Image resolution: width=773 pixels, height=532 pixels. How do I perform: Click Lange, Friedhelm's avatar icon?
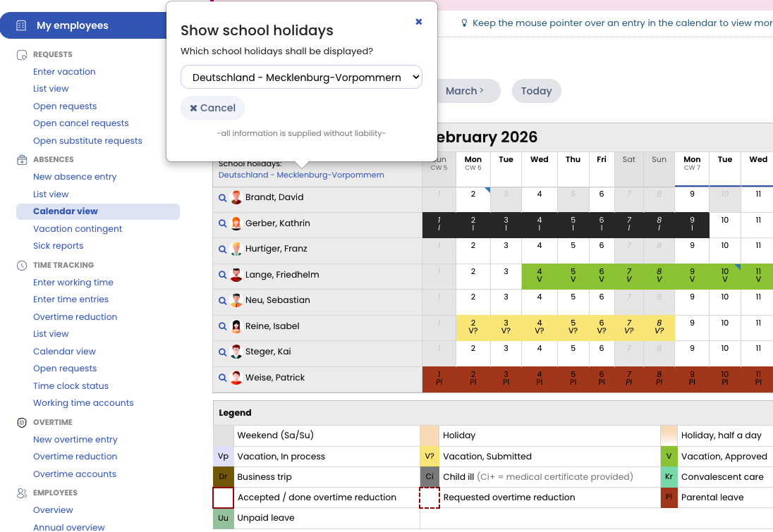click(x=236, y=275)
